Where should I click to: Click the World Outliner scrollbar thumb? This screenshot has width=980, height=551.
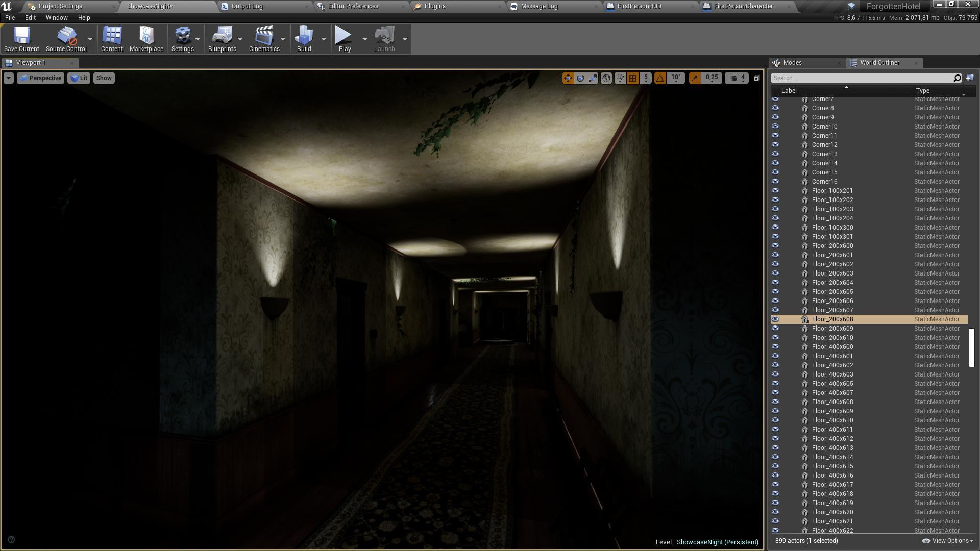972,347
